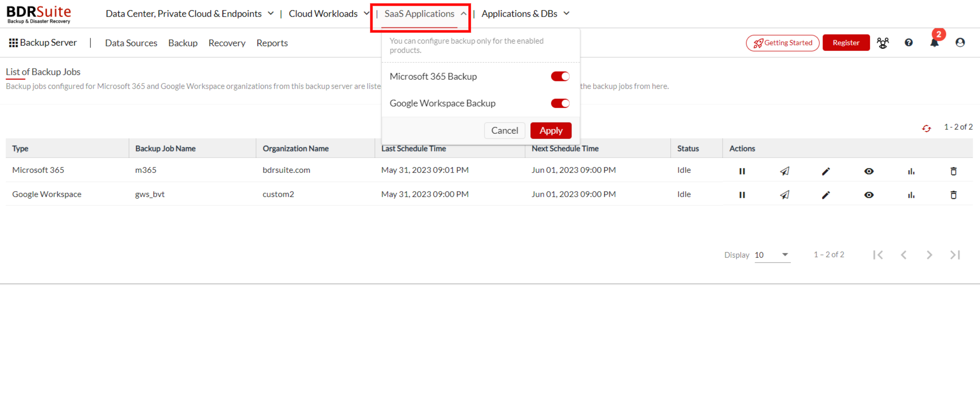View gws_bvt job details (eye icon)
This screenshot has height=404, width=980.
click(869, 195)
